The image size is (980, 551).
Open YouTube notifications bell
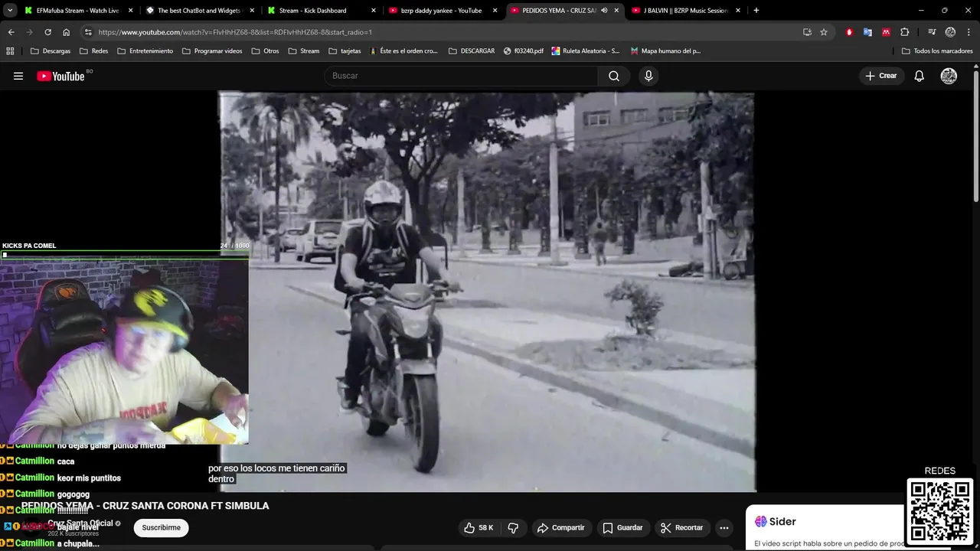click(920, 76)
